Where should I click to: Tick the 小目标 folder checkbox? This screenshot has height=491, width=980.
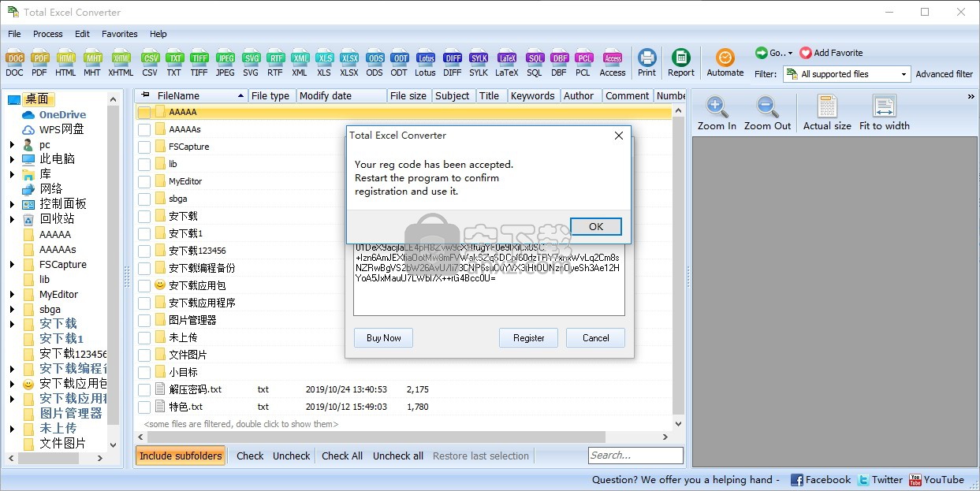(x=144, y=372)
